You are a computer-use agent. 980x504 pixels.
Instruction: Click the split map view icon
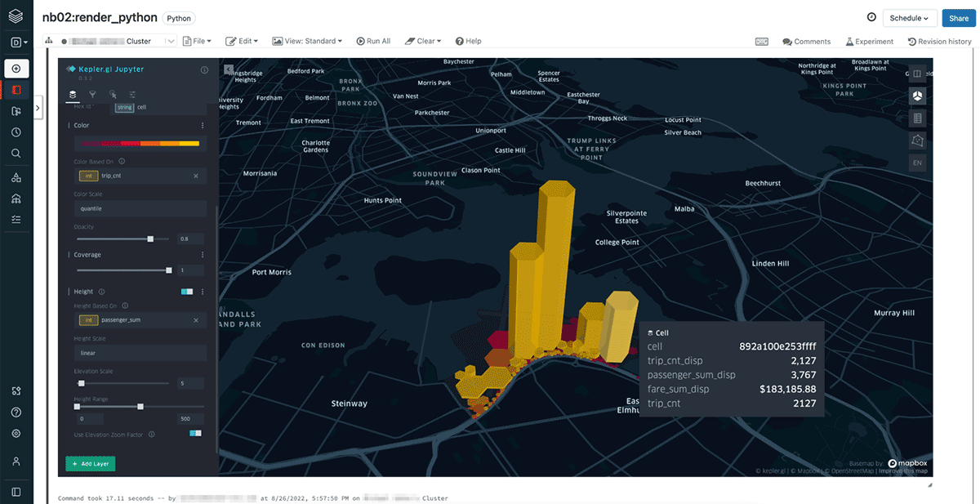tap(917, 74)
